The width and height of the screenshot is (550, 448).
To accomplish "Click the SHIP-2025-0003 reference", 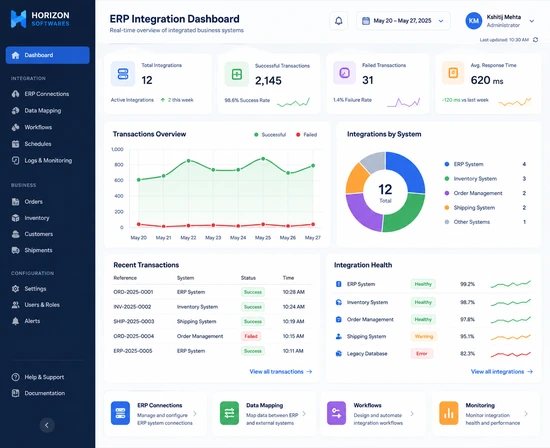I will click(134, 321).
